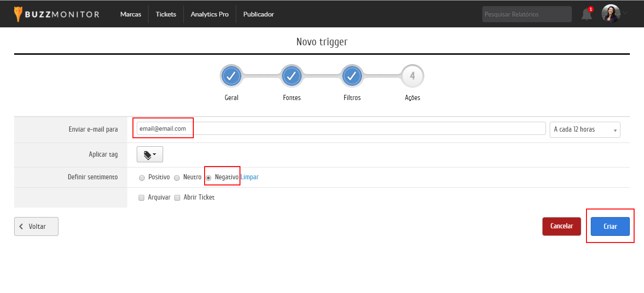Open the Aplicar tag icon button
The image size is (644, 293).
pos(150,154)
